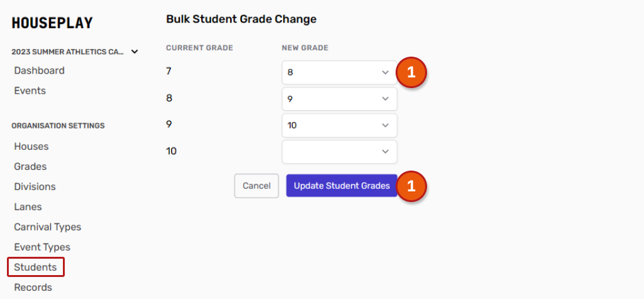The width and height of the screenshot is (644, 299).
Task: Click Update Student Grades button
Action: [x=341, y=186]
